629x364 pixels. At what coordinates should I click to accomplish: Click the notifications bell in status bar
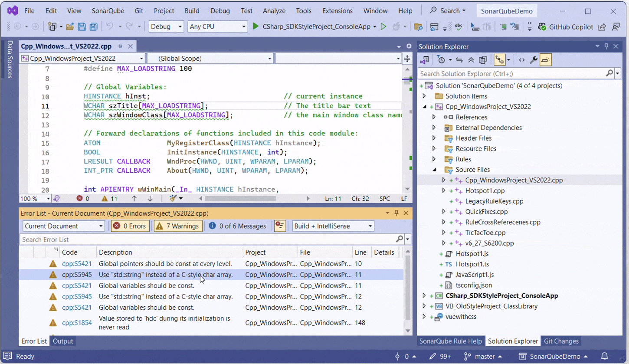coord(604,357)
